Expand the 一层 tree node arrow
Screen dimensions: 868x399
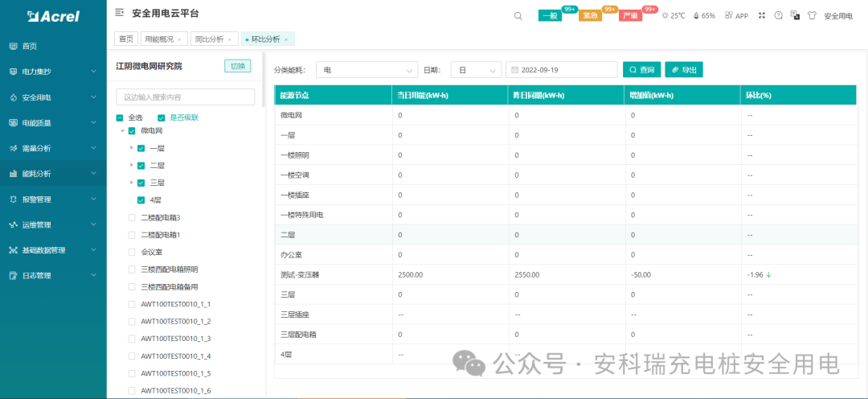[131, 148]
